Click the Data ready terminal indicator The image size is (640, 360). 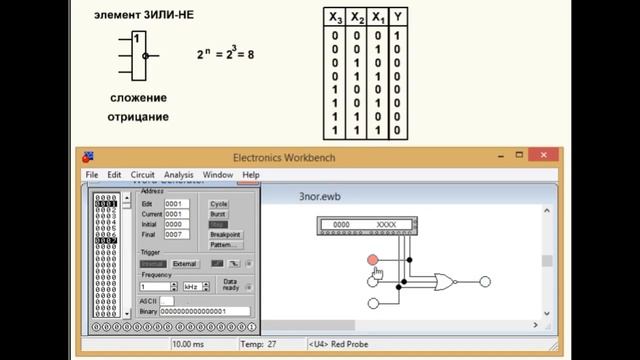point(249,287)
